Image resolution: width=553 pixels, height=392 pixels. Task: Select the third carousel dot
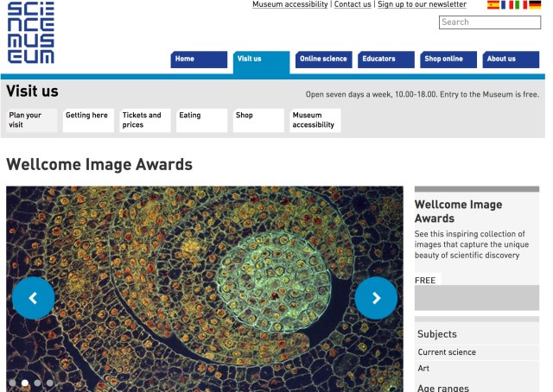click(37, 383)
